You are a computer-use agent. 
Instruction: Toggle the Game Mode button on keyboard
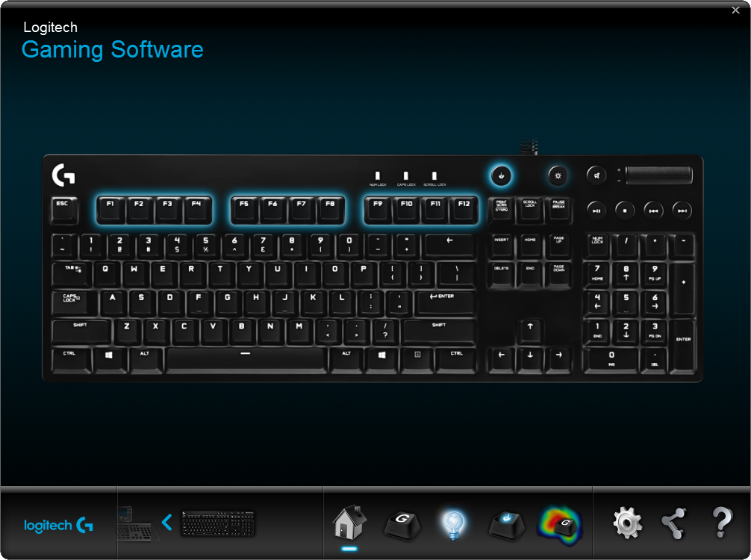501,175
